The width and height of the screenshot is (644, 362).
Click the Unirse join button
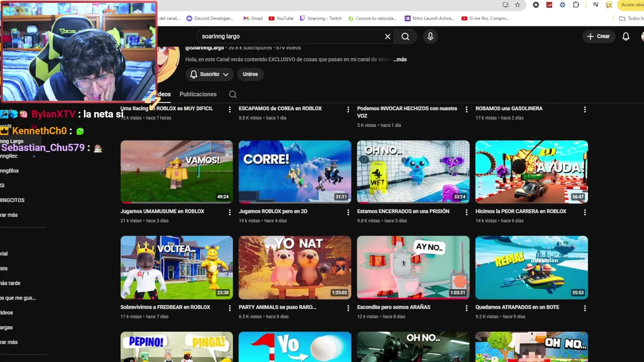click(250, 74)
